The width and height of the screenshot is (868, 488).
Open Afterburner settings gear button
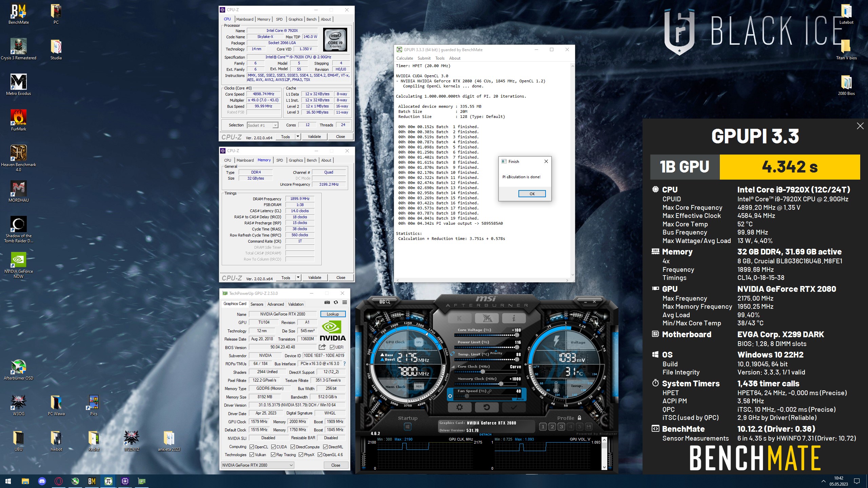459,407
